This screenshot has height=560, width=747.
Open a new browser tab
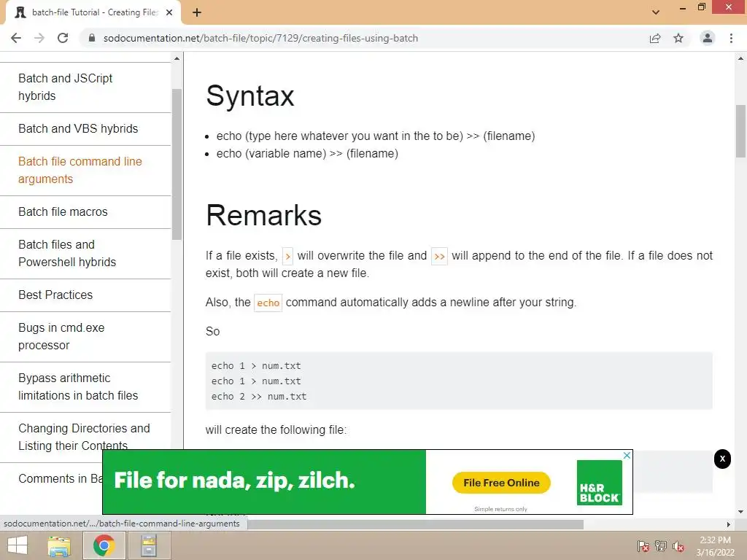tap(197, 12)
